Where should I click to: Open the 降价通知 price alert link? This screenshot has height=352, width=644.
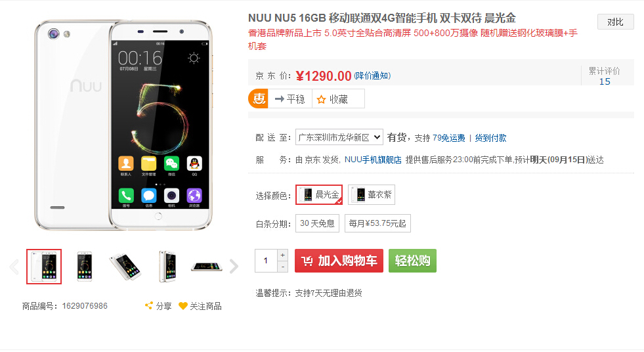point(372,76)
